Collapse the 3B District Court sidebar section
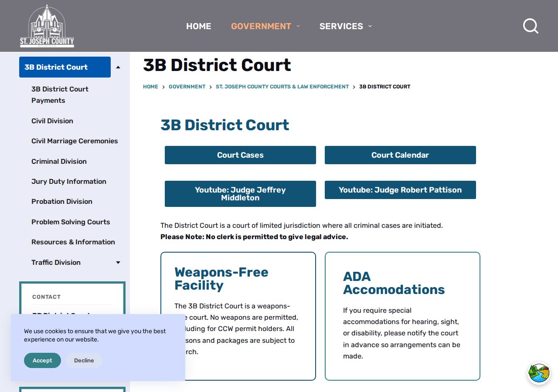 coord(118,67)
